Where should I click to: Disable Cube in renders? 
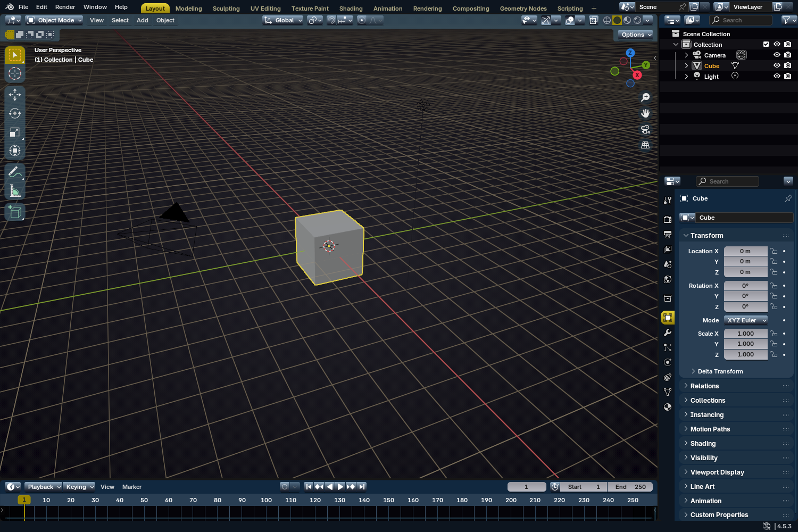pos(788,65)
